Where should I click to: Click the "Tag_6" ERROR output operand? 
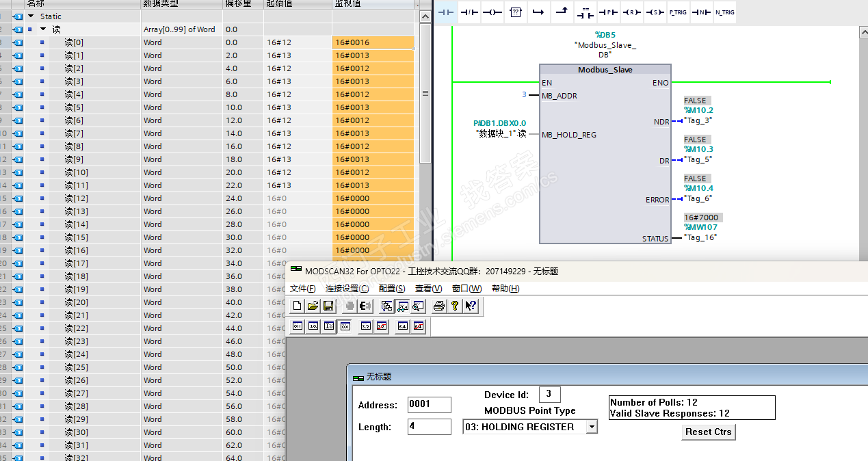tap(698, 198)
